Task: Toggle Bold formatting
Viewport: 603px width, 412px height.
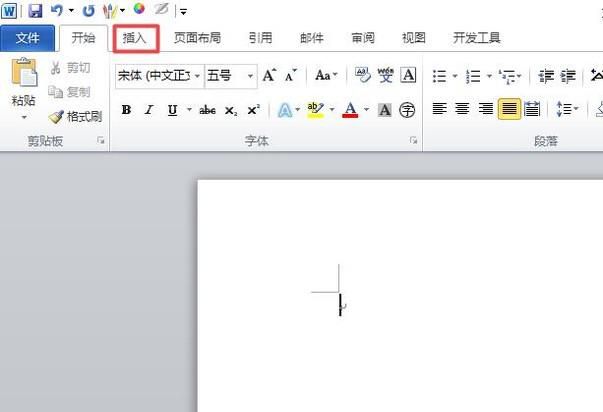Action: [126, 110]
